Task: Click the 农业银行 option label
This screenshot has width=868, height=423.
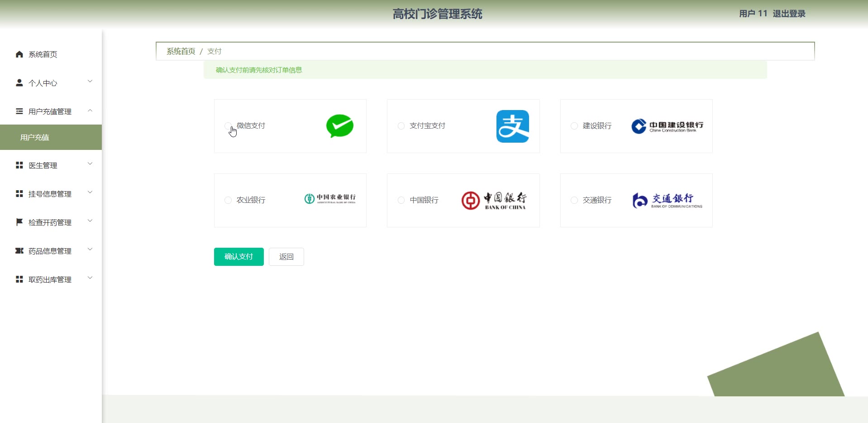Action: pos(251,200)
